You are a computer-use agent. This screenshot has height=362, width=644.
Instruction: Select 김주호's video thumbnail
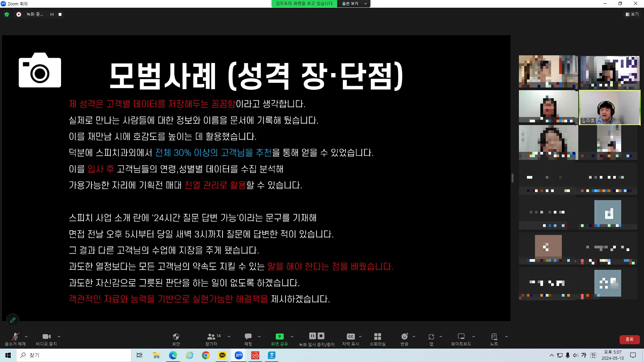(609, 107)
